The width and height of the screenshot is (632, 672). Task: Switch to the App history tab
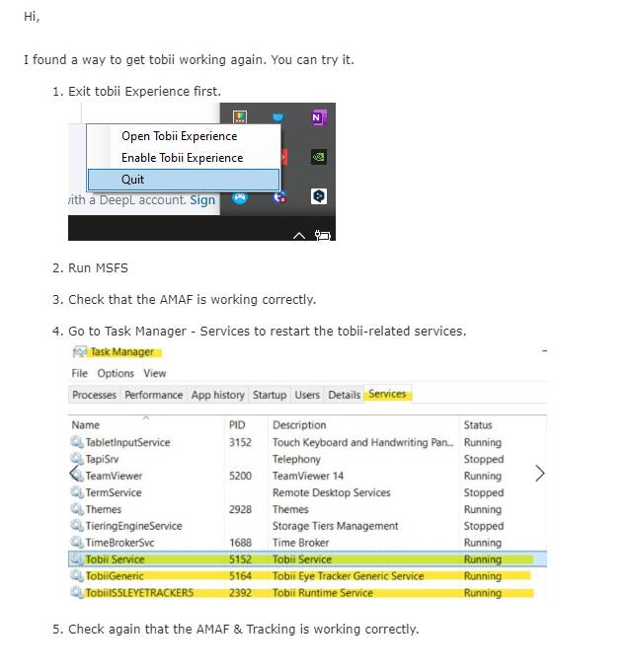click(x=218, y=395)
